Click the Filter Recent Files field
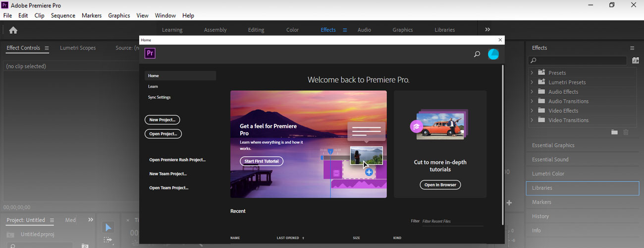The width and height of the screenshot is (644, 248). click(x=452, y=221)
